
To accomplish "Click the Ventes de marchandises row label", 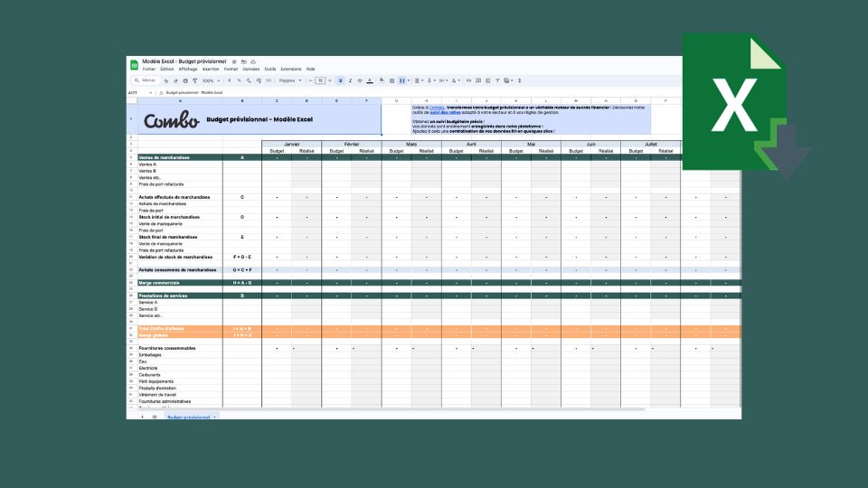I will pyautogui.click(x=164, y=157).
